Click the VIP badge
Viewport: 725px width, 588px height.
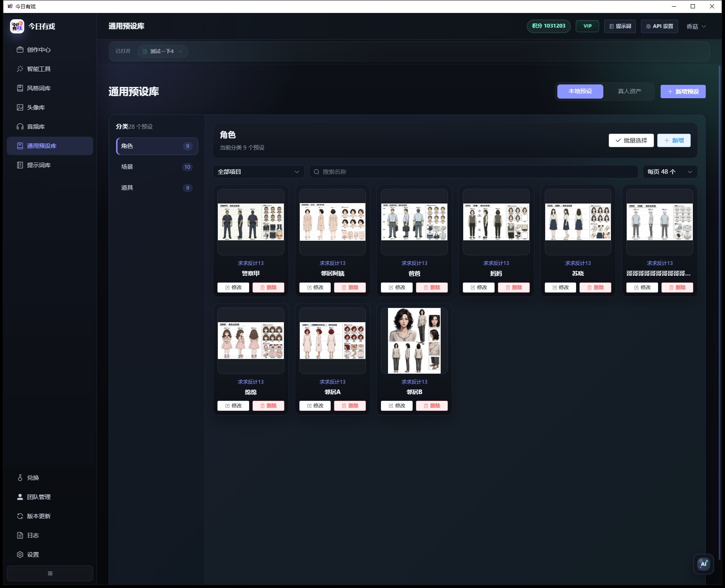click(587, 26)
